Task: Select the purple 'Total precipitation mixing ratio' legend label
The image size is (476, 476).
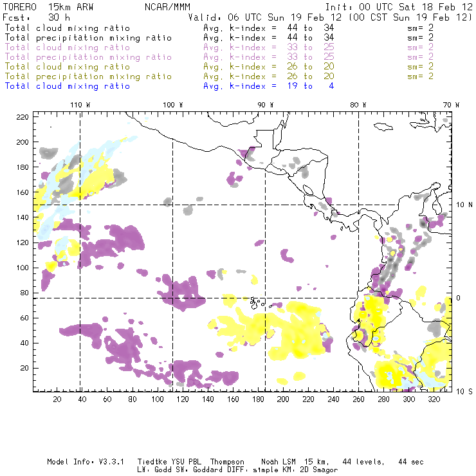Action: (x=88, y=57)
